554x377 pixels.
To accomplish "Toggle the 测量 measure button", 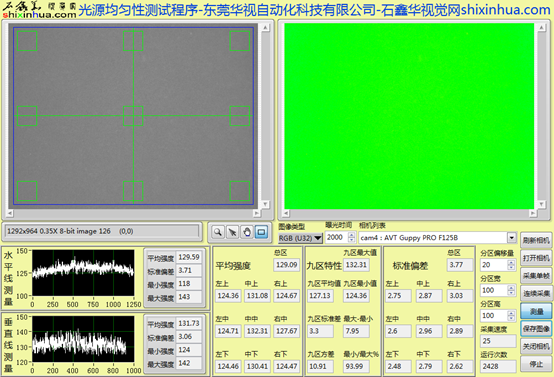I will pyautogui.click(x=536, y=311).
